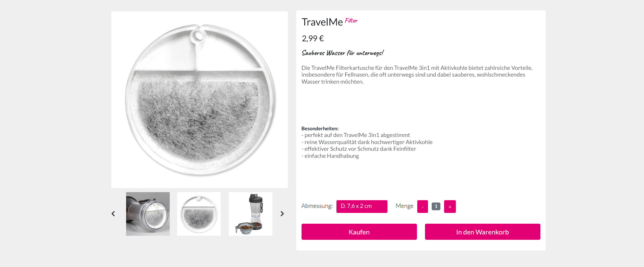Click the previous image arrow in the gallery
The image size is (644, 267).
click(x=113, y=214)
